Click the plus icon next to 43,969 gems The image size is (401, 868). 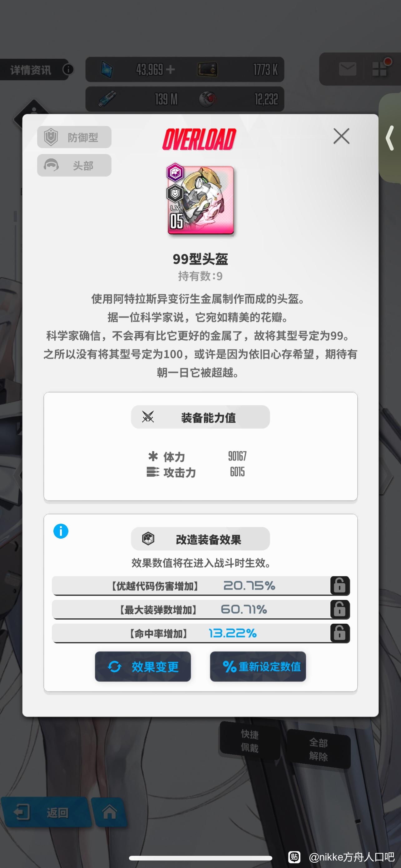[171, 69]
